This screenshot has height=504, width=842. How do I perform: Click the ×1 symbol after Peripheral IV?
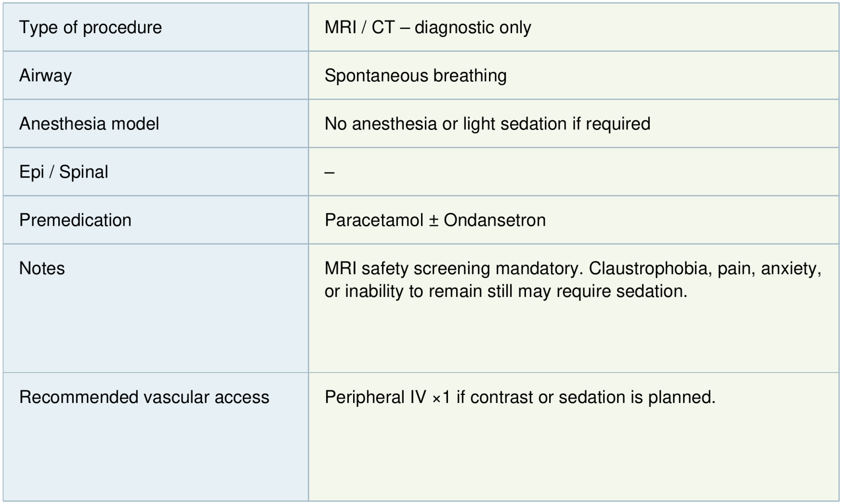click(x=441, y=398)
